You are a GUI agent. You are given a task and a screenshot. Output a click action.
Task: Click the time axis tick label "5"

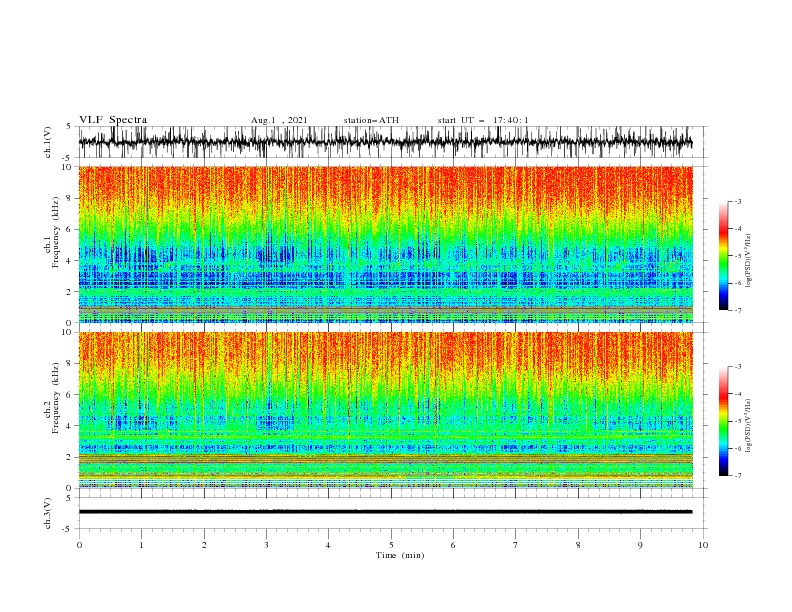[391, 545]
